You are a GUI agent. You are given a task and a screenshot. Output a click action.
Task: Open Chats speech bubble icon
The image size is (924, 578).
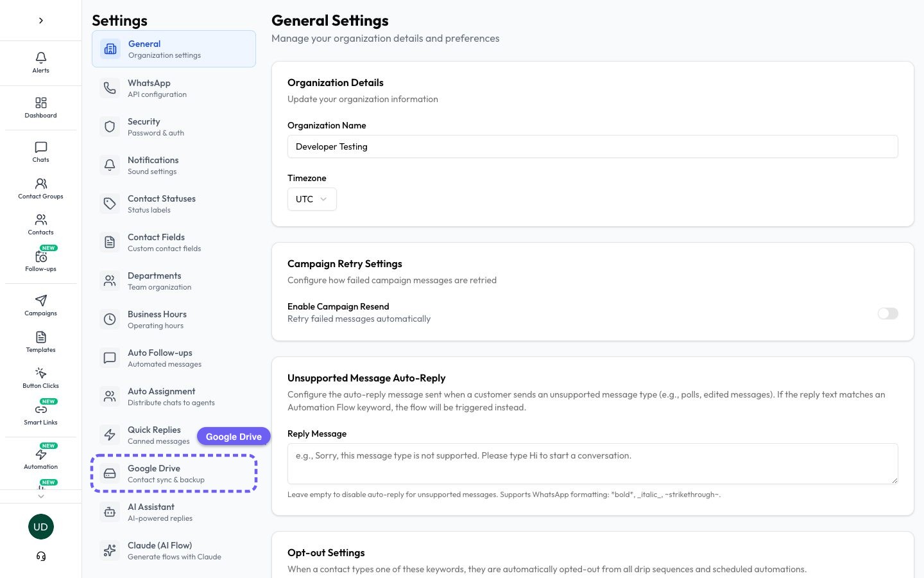[x=41, y=147]
